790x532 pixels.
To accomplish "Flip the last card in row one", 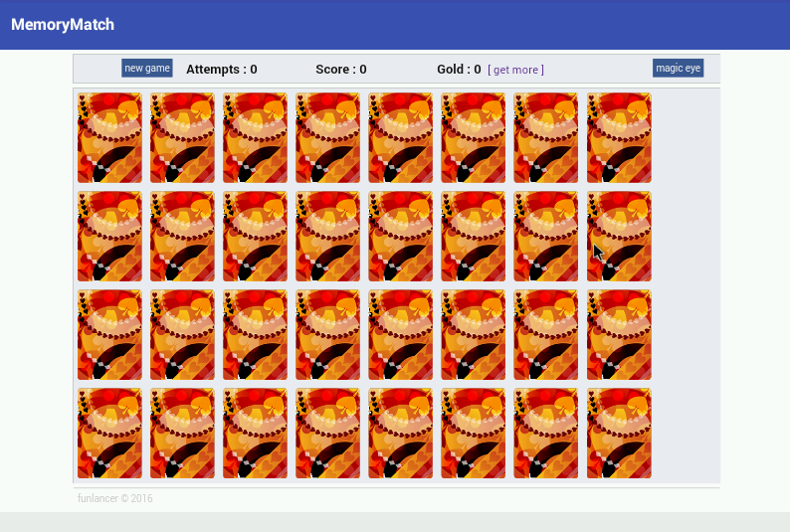I will pyautogui.click(x=619, y=138).
